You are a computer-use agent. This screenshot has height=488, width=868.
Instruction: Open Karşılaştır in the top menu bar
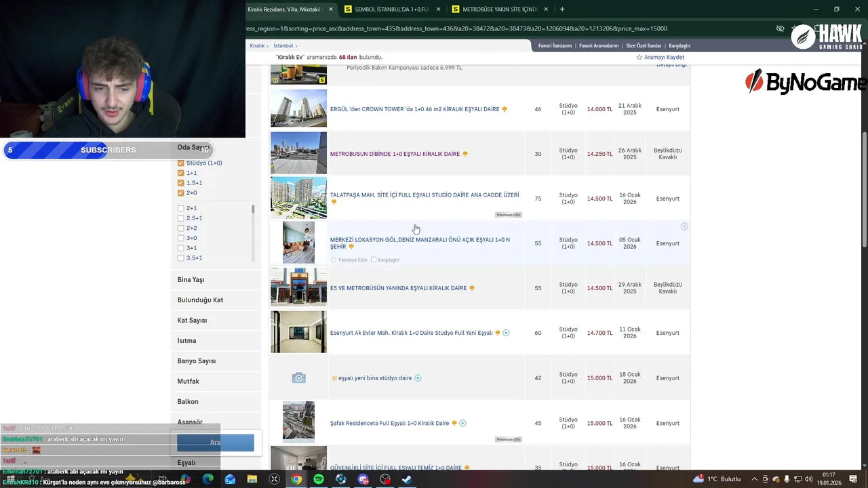[679, 46]
